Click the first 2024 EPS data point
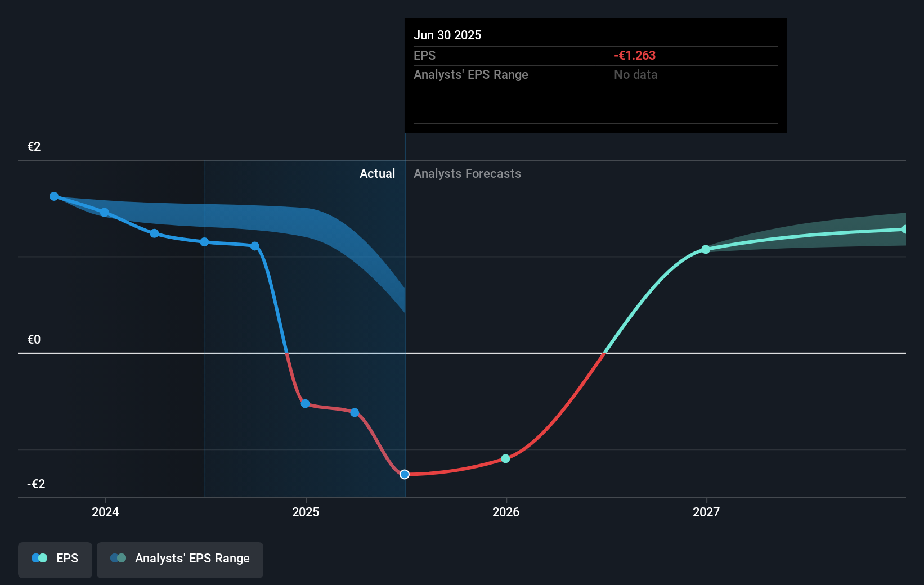Viewport: 924px width, 585px height. pos(54,196)
